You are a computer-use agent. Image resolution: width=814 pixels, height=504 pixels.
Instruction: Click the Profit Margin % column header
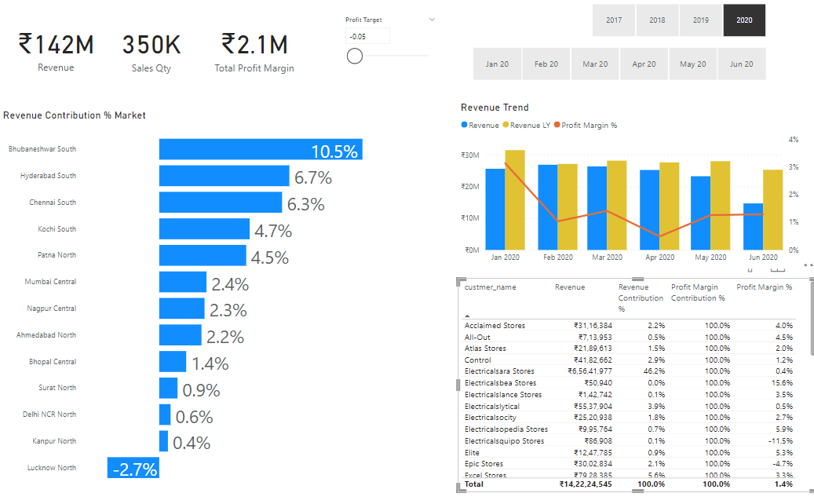click(x=764, y=287)
